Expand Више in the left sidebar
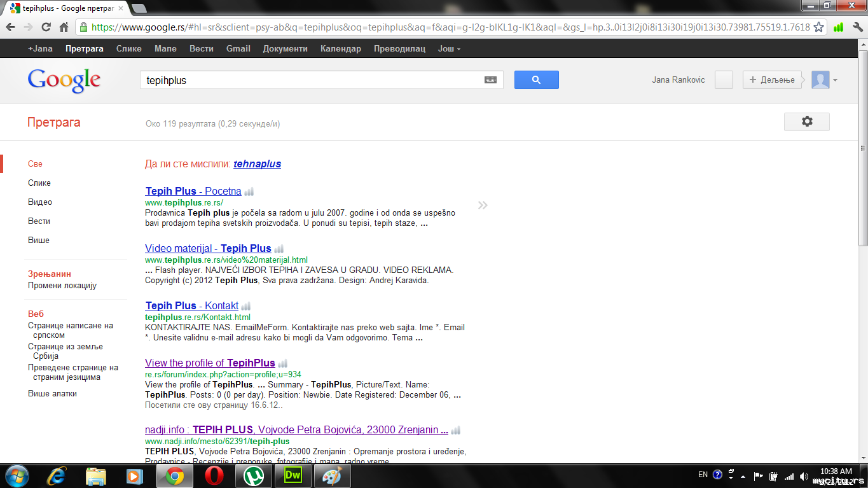Image resolution: width=868 pixels, height=488 pixels. point(39,241)
